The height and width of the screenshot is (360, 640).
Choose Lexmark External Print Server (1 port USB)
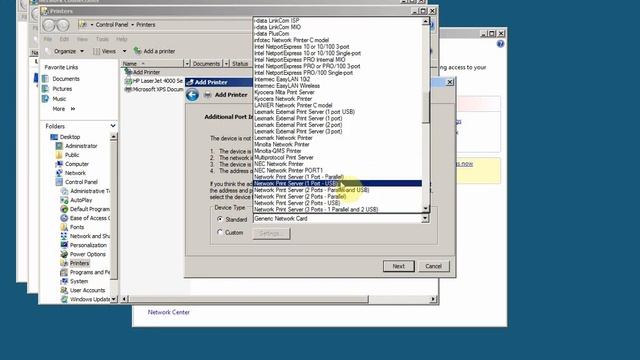coord(337,111)
